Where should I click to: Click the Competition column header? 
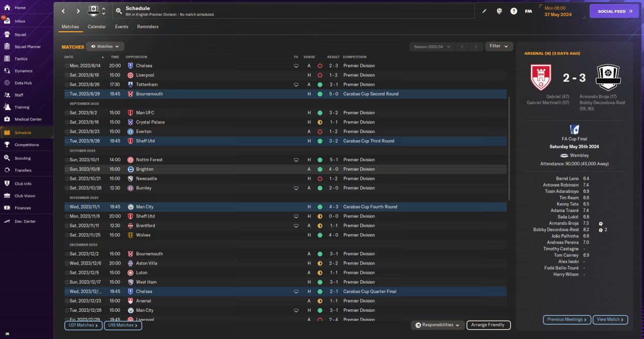tap(355, 57)
